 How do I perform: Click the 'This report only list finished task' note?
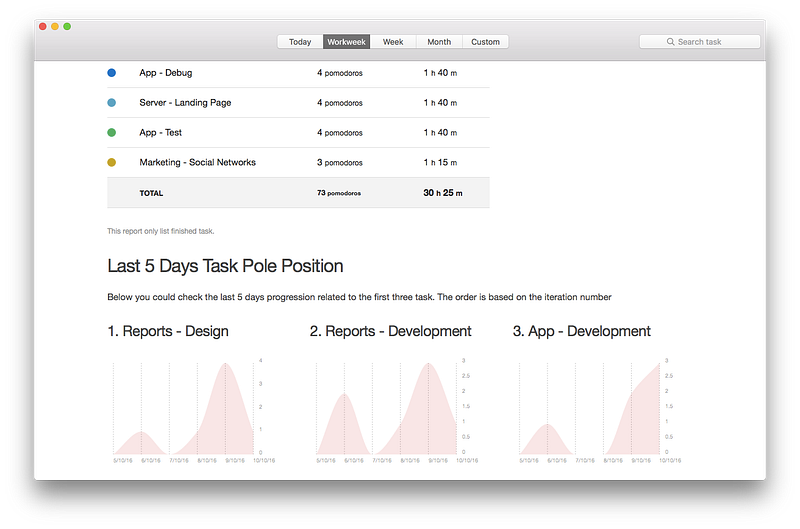click(x=161, y=231)
